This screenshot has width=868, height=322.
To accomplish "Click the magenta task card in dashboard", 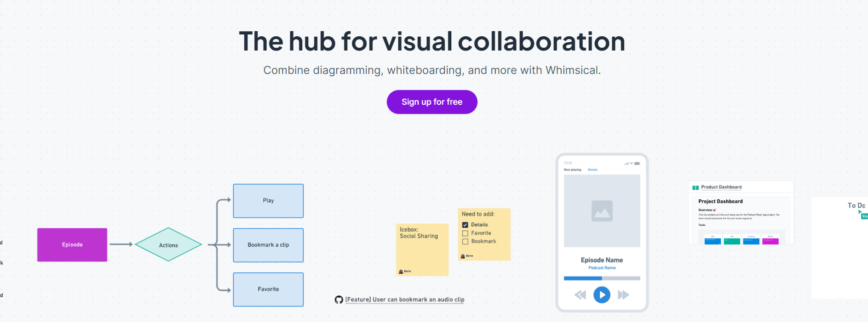I will click(770, 241).
